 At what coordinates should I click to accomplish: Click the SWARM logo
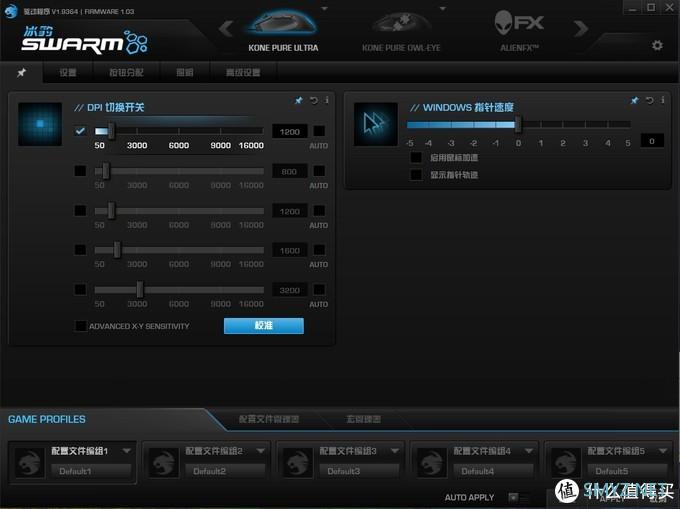pyautogui.click(x=85, y=40)
